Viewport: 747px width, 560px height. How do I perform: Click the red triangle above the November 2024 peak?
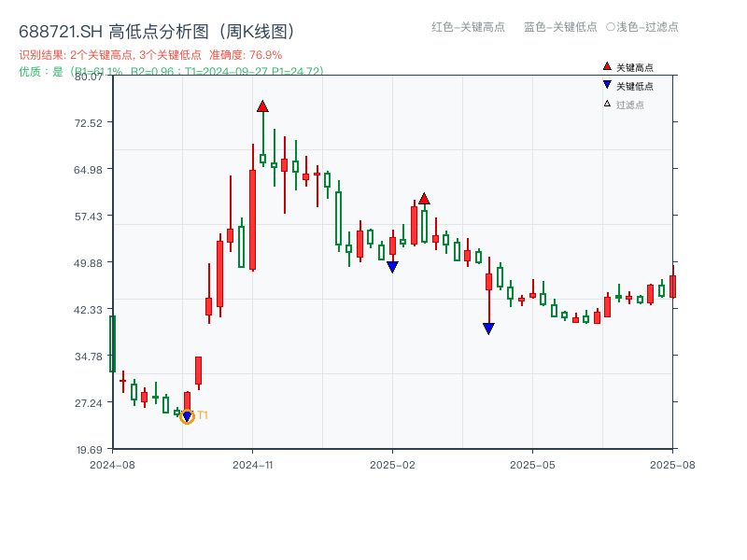click(264, 105)
